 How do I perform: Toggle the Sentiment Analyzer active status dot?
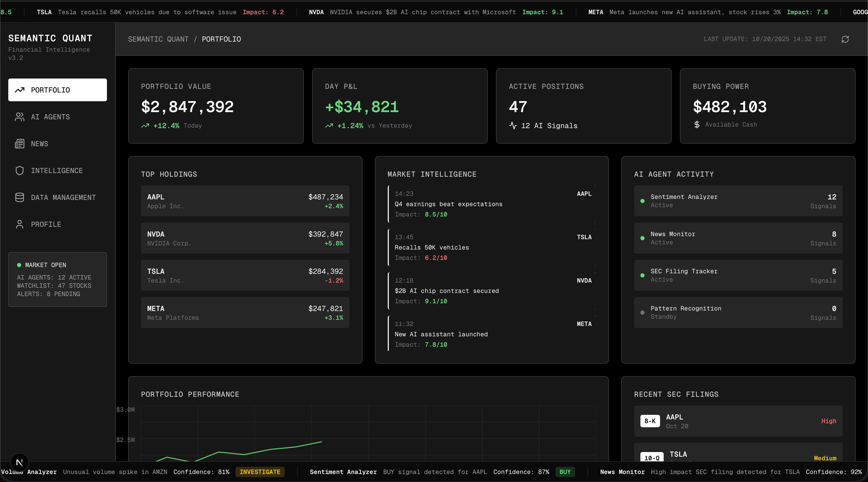point(642,201)
